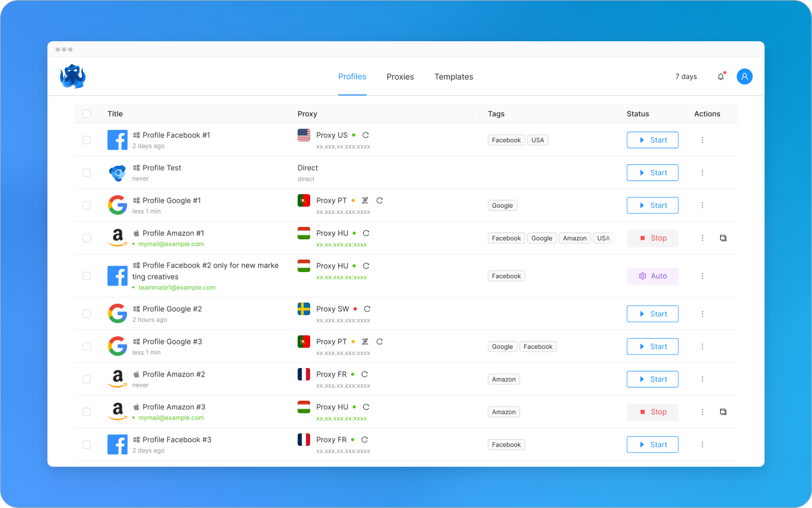
Task: Select the Profile Test checkbox
Action: (x=87, y=173)
